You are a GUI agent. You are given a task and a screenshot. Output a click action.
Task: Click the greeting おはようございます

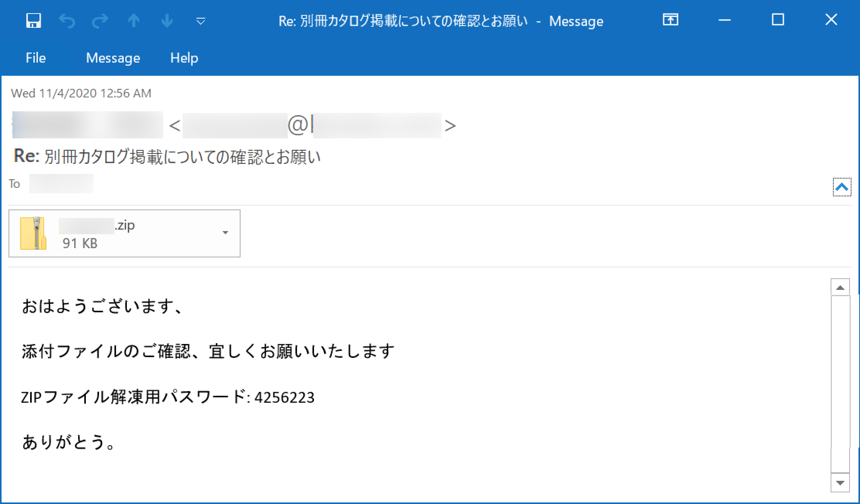102,306
